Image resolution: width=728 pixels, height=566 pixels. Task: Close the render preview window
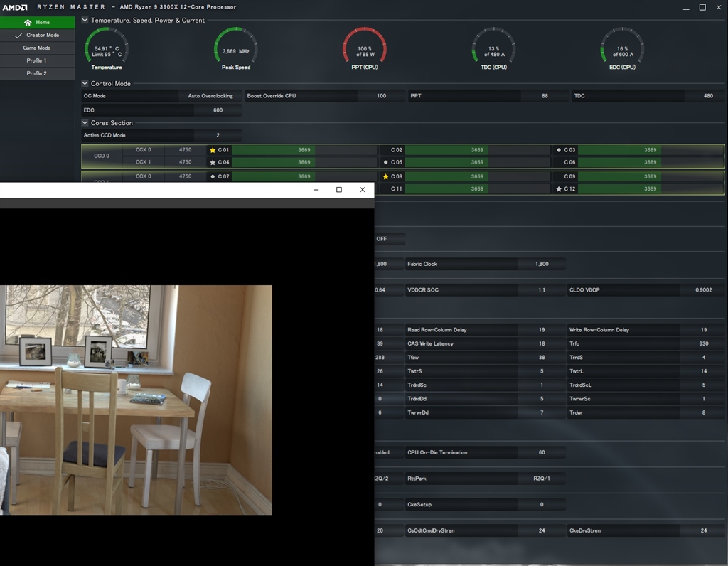click(363, 189)
